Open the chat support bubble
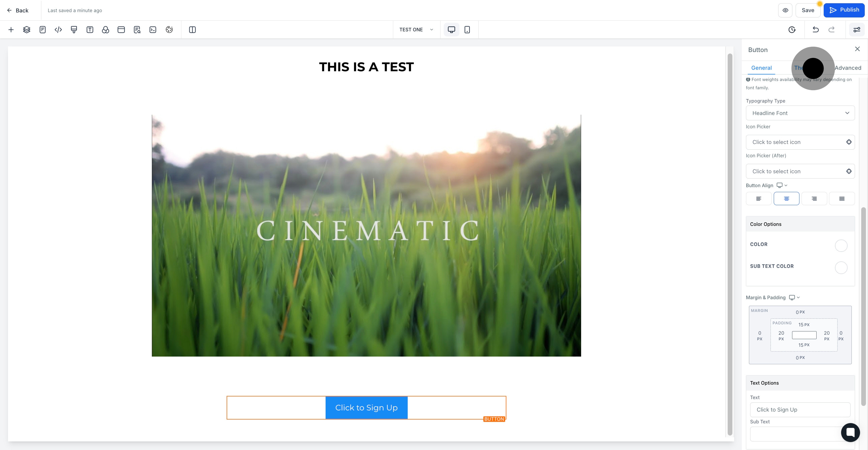The height and width of the screenshot is (450, 868). pyautogui.click(x=850, y=433)
